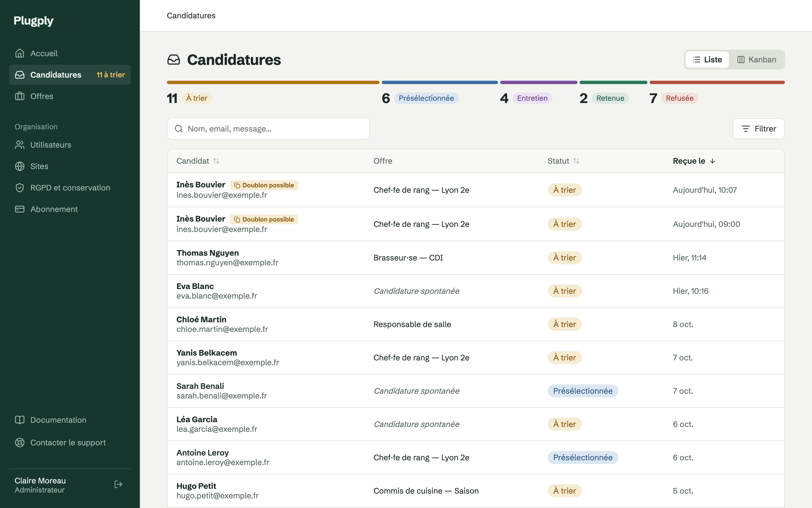Open the Filtrer button
The height and width of the screenshot is (508, 812).
[759, 129]
